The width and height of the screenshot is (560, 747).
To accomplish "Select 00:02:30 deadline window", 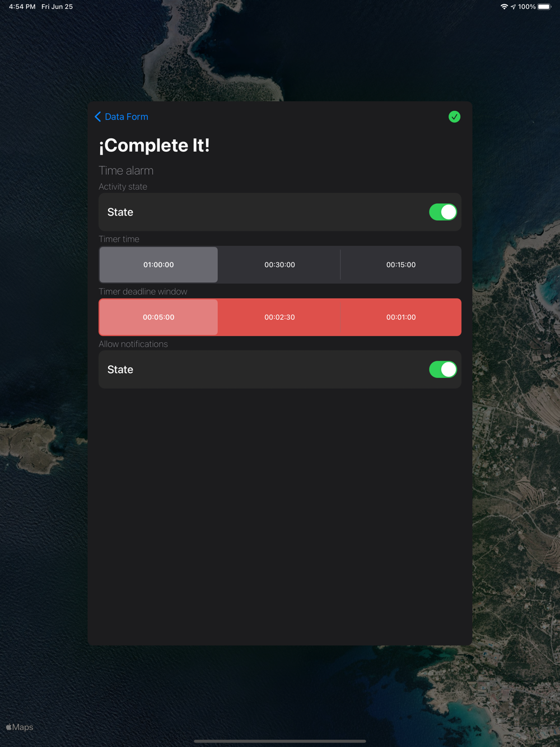I will coord(279,318).
